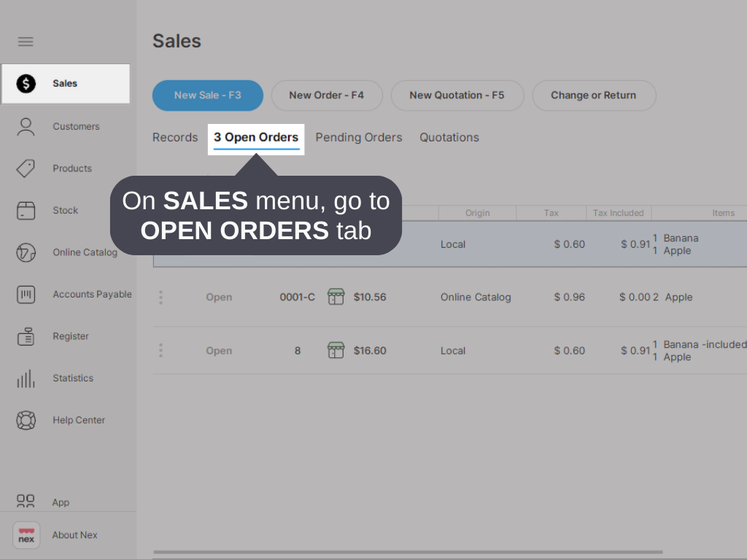Open actions menu for the $16.60 order
The height and width of the screenshot is (560, 747).
coord(160,350)
